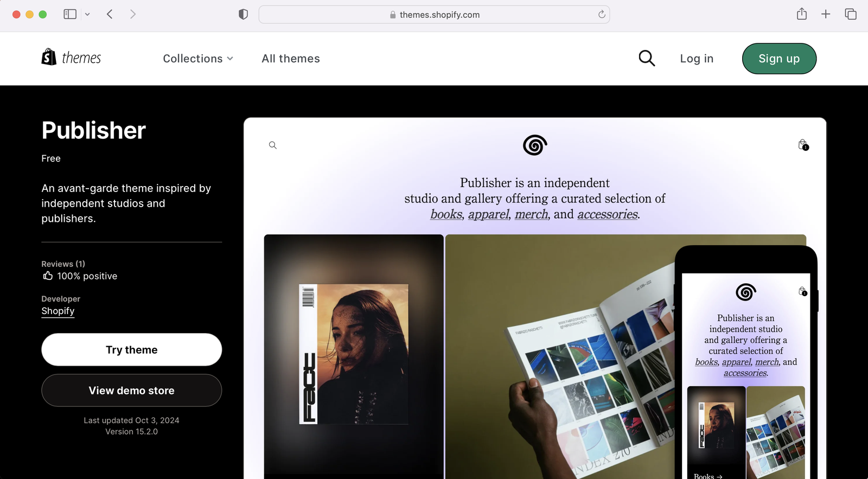The image size is (868, 479).
Task: Click the themes wordmark text
Action: pos(81,58)
